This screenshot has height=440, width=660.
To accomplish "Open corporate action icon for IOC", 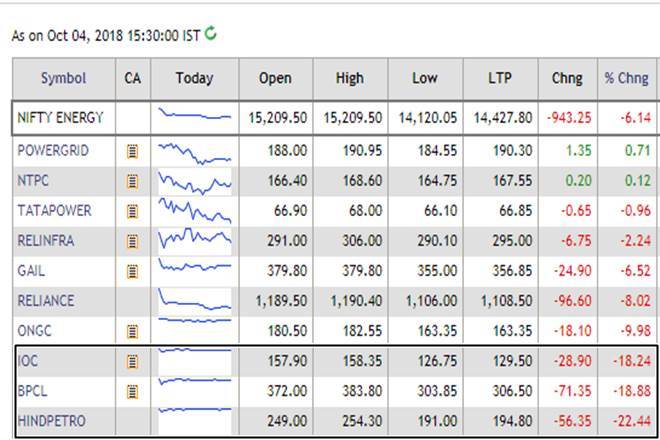I will [x=132, y=362].
